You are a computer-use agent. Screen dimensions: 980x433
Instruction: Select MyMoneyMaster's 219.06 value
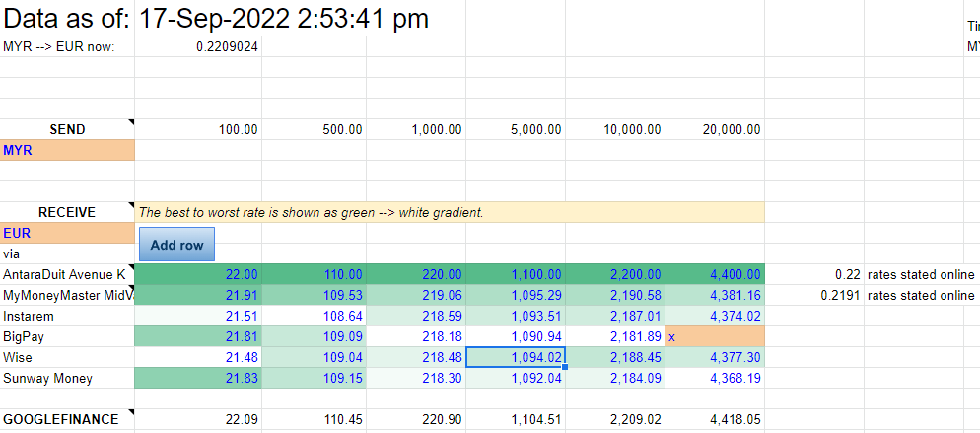[416, 295]
